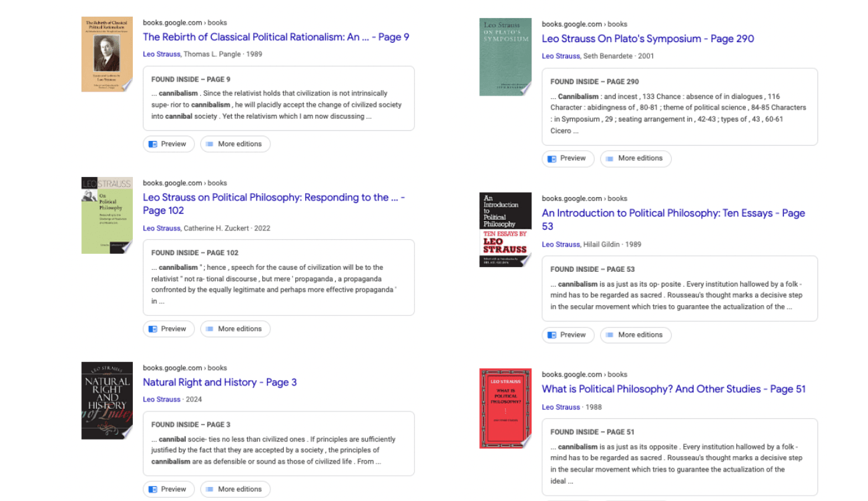Click the red What is Political Philosophy cover
Image resolution: width=868 pixels, height=501 pixels.
pos(505,408)
